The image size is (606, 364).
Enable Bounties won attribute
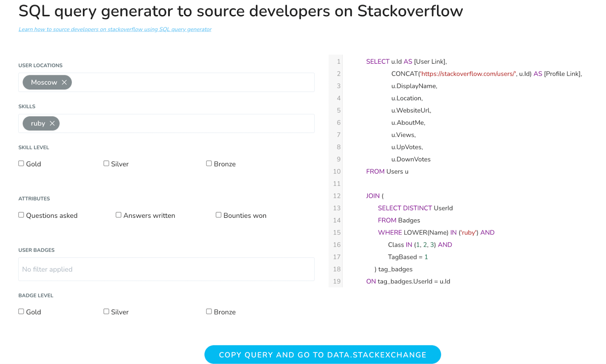[219, 215]
